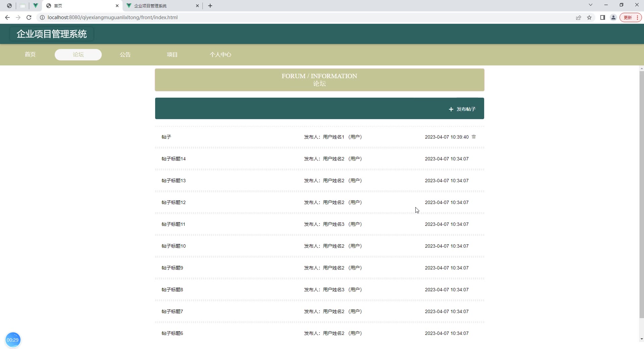
Task: Bookmark this page with the star icon
Action: coord(589,17)
